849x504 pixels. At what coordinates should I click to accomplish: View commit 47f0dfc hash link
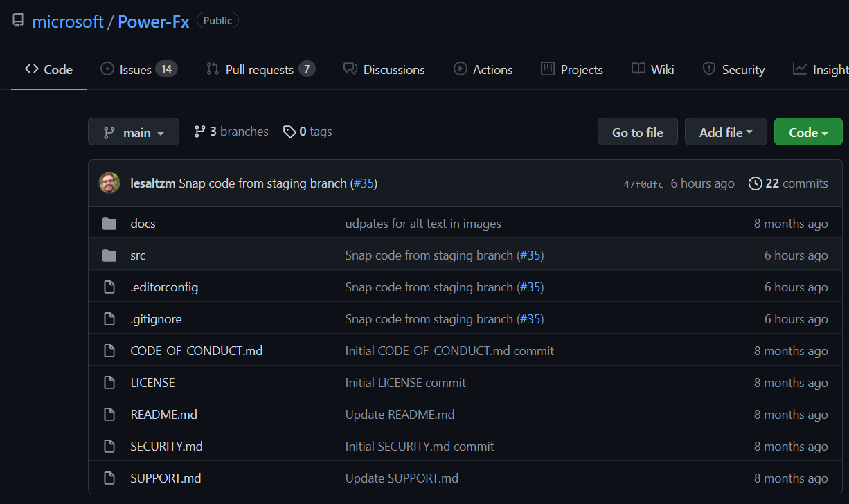click(643, 184)
